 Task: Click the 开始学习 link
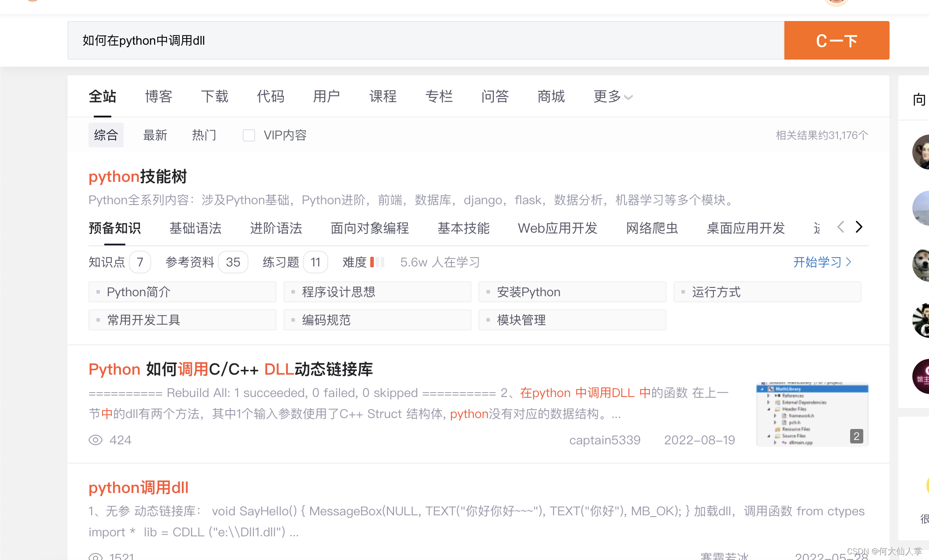click(x=822, y=262)
